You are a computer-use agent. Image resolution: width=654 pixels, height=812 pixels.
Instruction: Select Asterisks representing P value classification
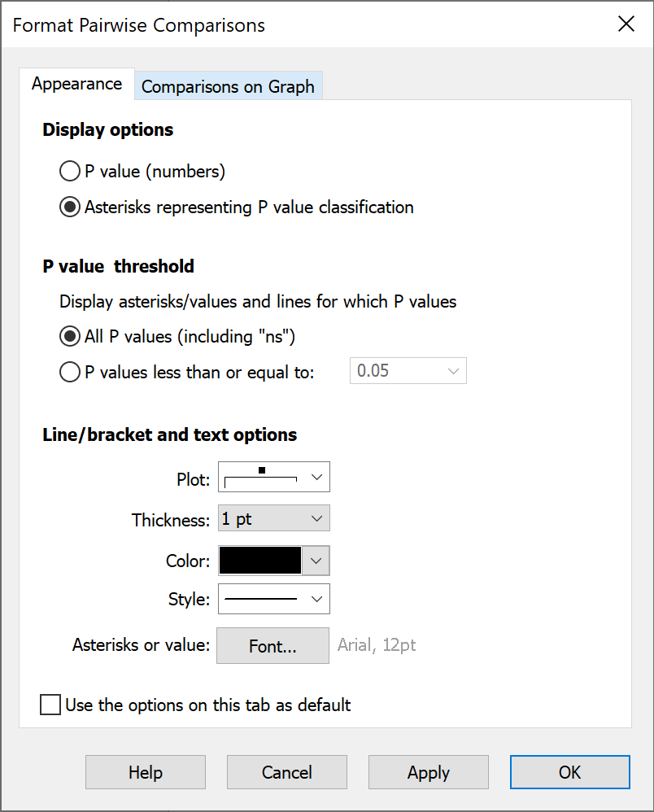tap(70, 207)
